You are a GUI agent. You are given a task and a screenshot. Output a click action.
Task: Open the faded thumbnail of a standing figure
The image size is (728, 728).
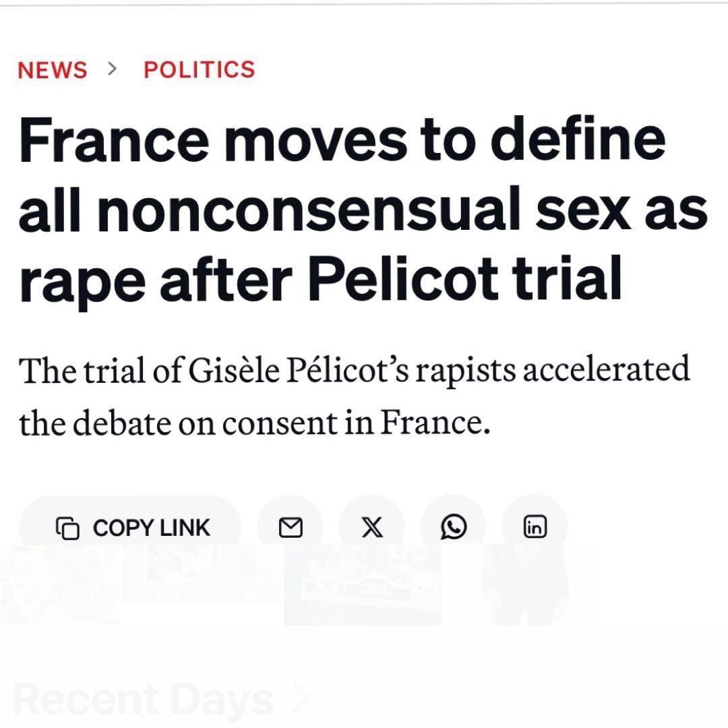coord(526,584)
